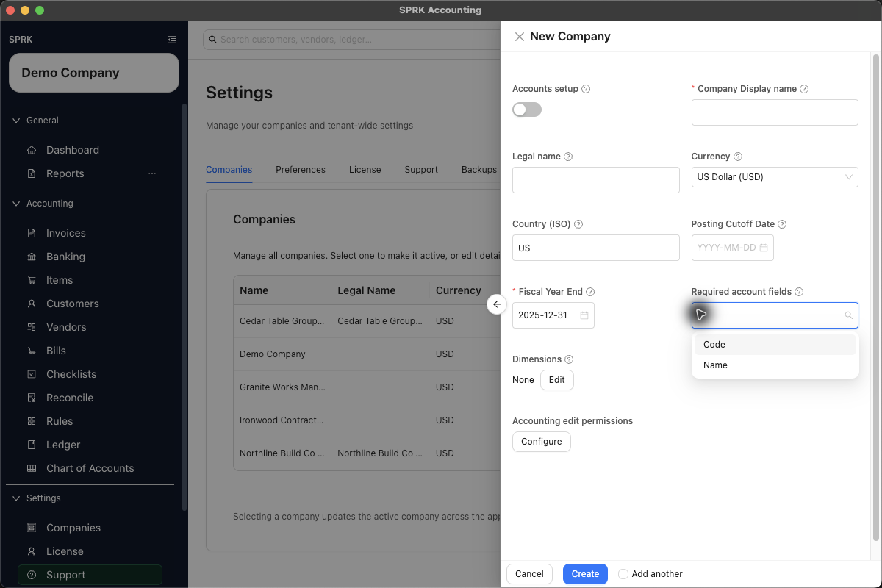Screen dimensions: 882x588
Task: Click the Edit button for Dimensions
Action: click(557, 380)
